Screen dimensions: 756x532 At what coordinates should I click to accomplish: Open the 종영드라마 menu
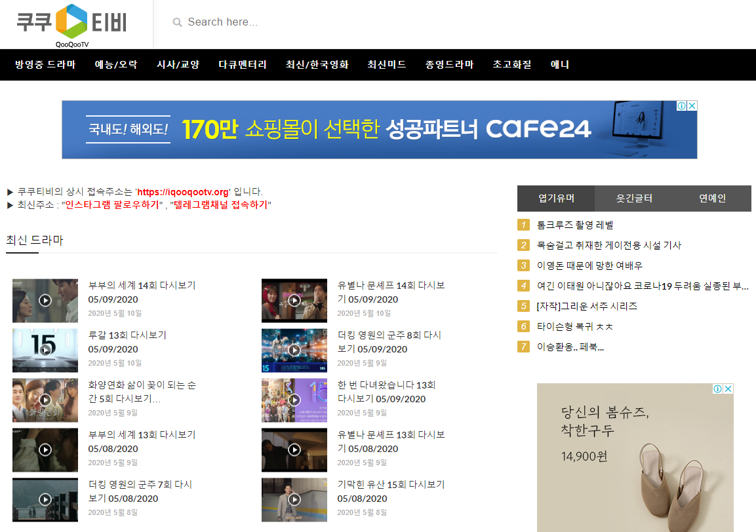[x=449, y=65]
